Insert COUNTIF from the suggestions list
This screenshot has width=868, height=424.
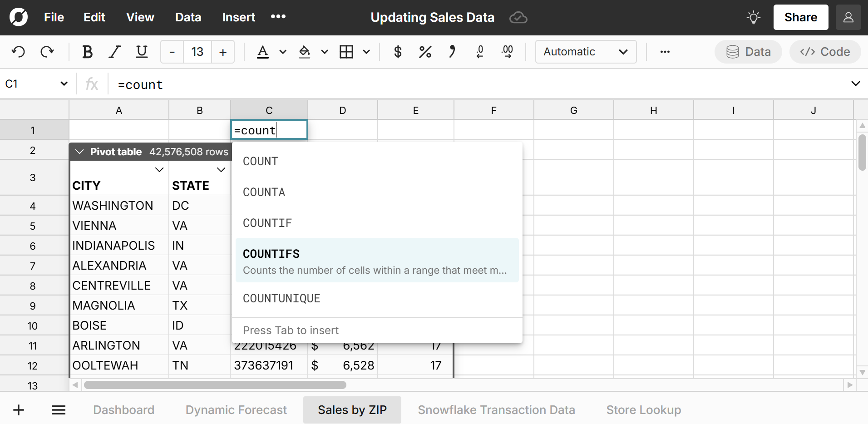click(267, 222)
